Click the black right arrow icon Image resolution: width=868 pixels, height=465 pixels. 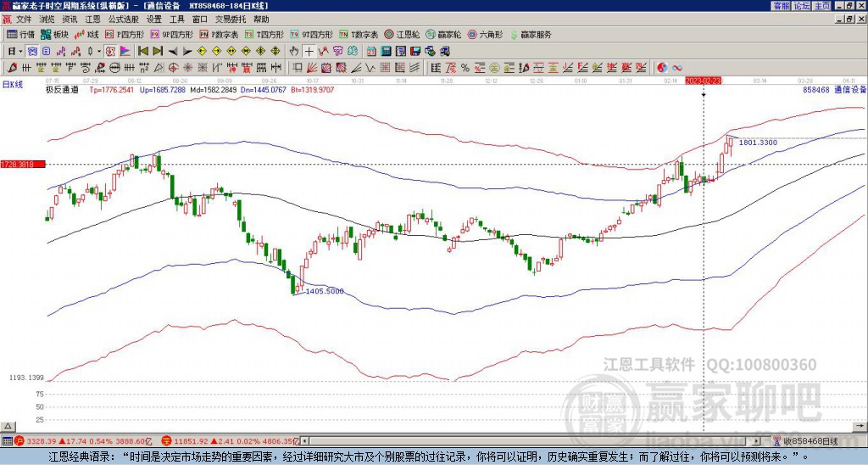[187, 52]
